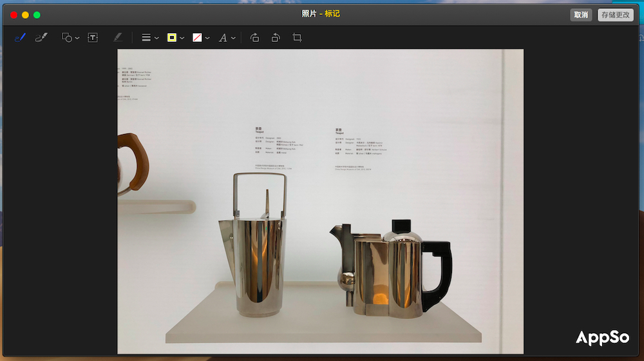The height and width of the screenshot is (361, 644).
Task: Activate the Crop tool
Action: 297,38
